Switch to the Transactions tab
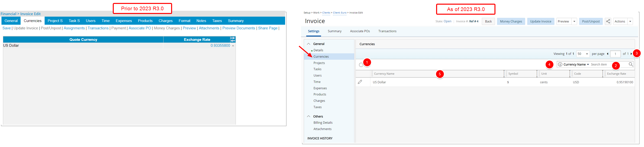644x147 pixels. (387, 31)
